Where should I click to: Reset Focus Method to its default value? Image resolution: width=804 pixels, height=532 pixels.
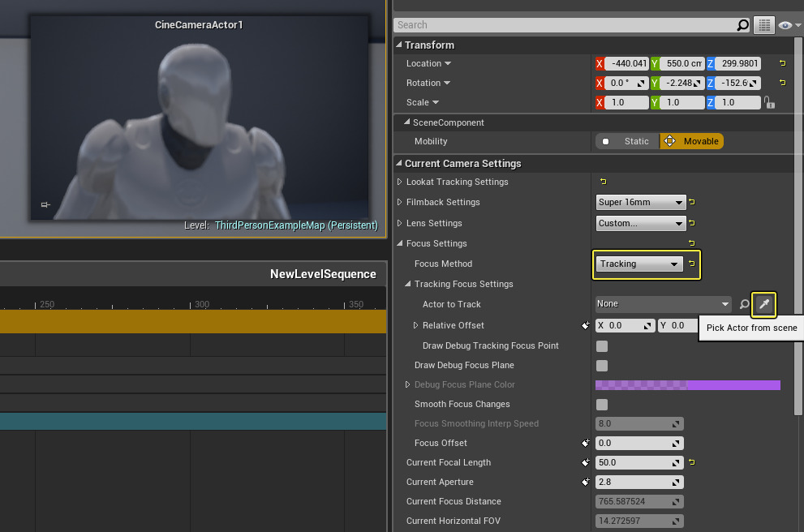coord(691,264)
